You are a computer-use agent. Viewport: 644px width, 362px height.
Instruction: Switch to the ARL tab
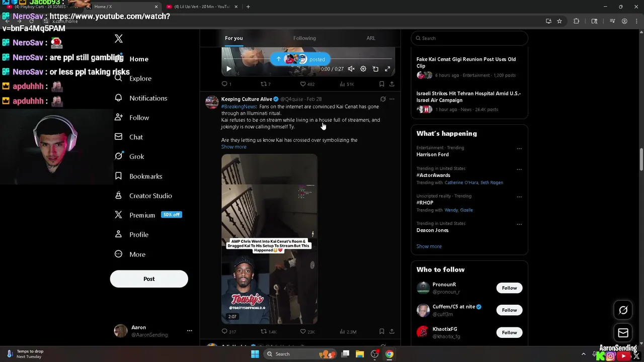pyautogui.click(x=371, y=38)
